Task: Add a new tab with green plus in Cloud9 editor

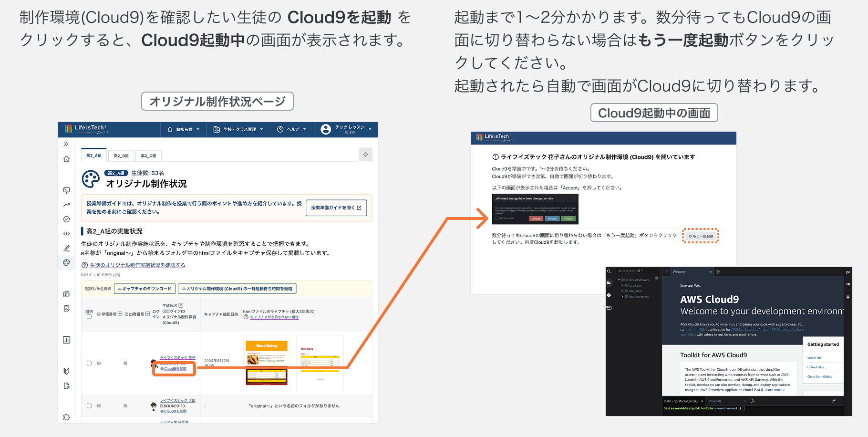Action: (x=718, y=272)
